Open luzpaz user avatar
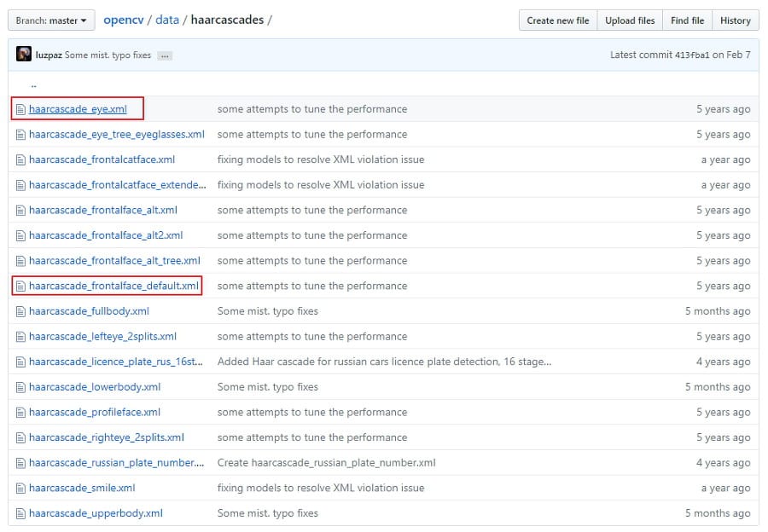Viewport: 768px width, 532px height. pos(24,54)
